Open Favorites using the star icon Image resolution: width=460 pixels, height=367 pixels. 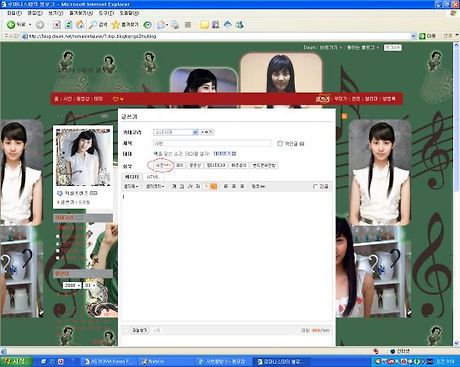click(116, 25)
